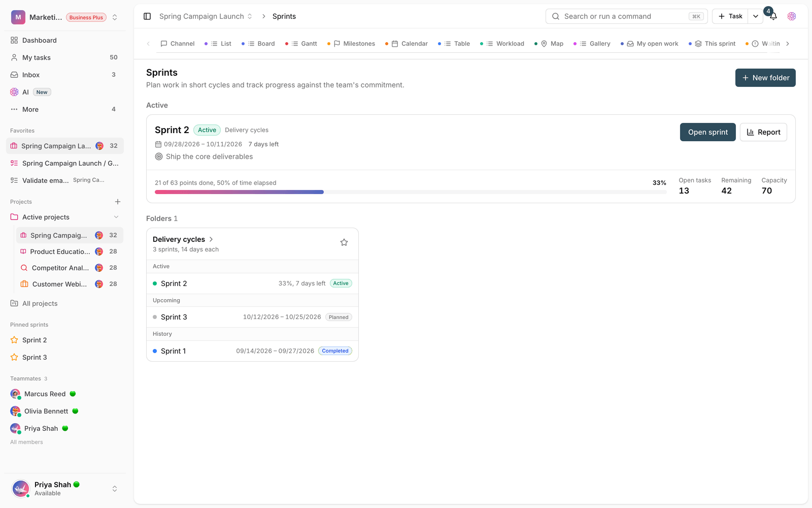812x508 pixels.
Task: Open the AI section in sidebar
Action: 65,92
